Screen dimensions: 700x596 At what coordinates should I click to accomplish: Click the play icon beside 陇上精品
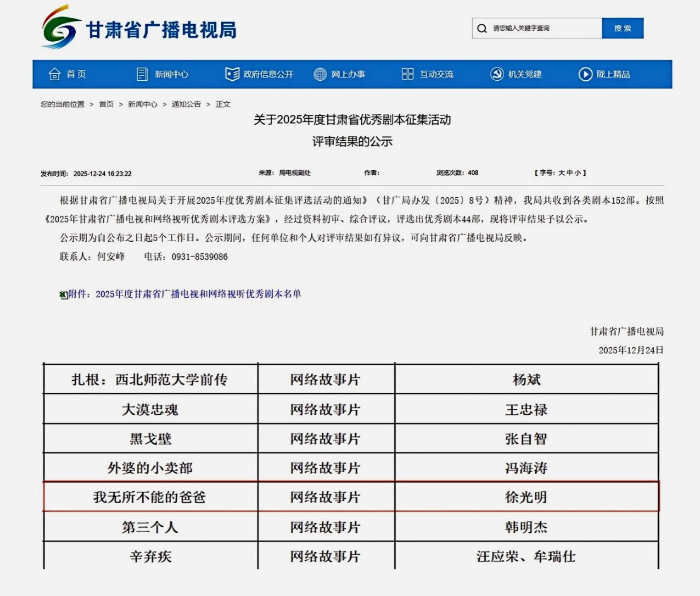coord(585,74)
